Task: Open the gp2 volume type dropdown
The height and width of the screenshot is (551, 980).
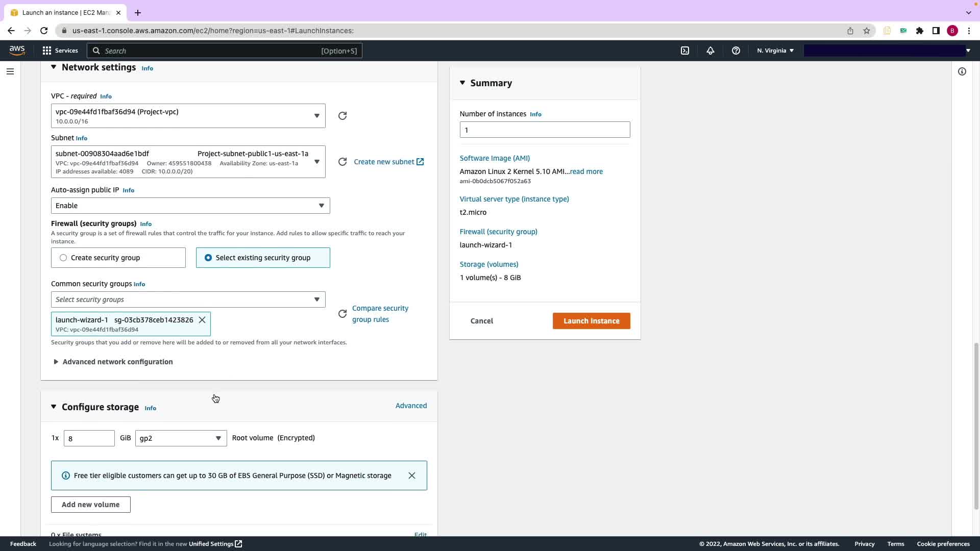Action: [x=181, y=438]
